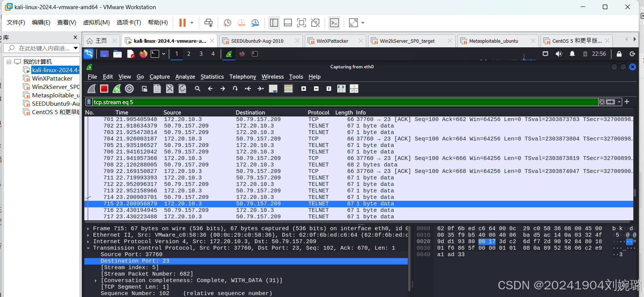Screen dimensions: 644x297
Task: Click send Ctrl+Alt+Del icon in VMware toolbar
Action: (208, 23)
